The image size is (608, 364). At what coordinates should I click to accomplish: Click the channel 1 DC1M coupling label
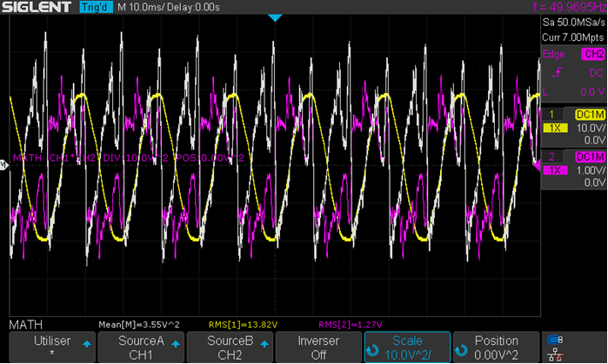click(x=590, y=114)
